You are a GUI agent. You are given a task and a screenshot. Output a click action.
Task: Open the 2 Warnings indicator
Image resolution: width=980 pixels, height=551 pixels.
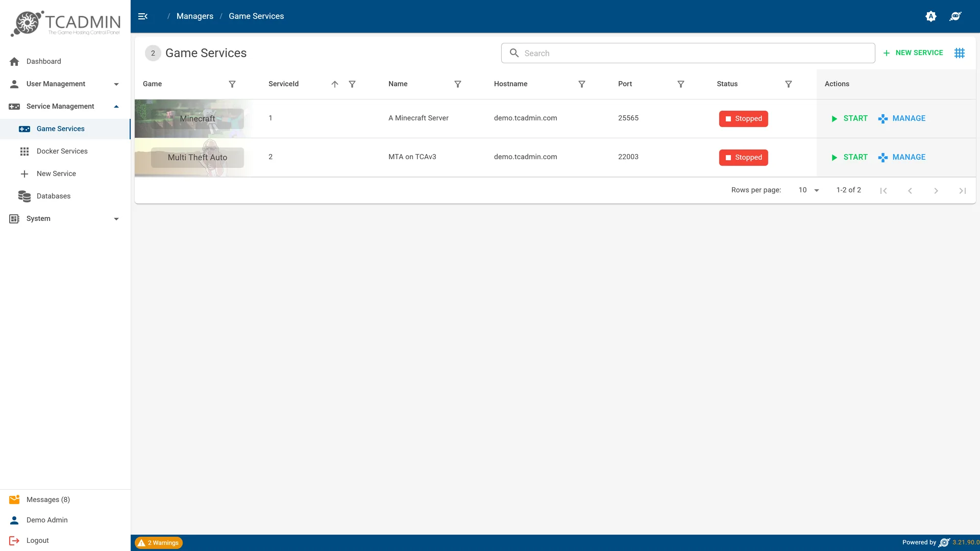pyautogui.click(x=159, y=543)
